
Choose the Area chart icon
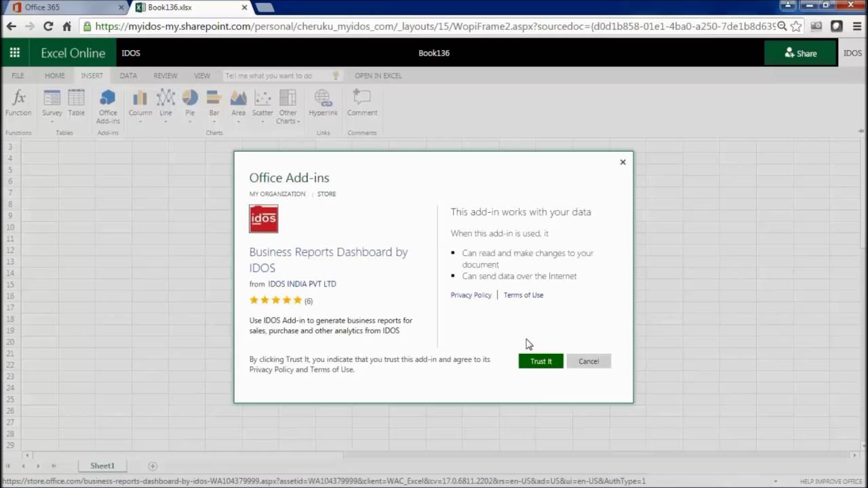238,98
